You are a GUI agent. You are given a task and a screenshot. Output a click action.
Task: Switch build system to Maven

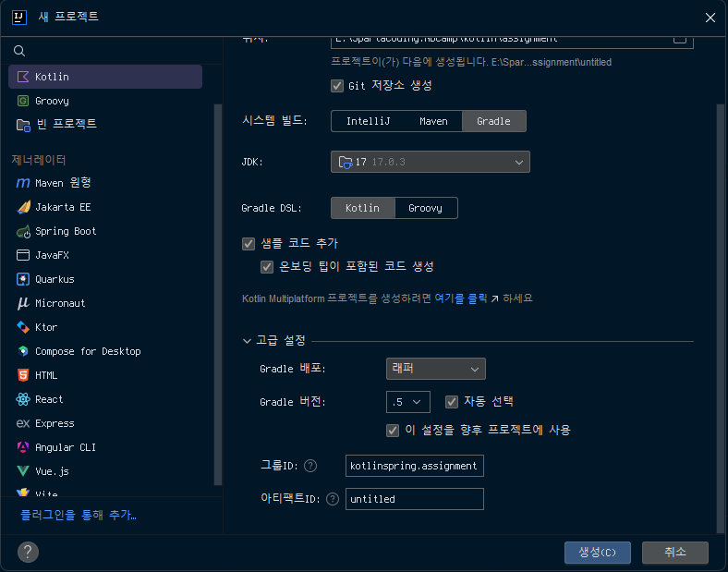pyautogui.click(x=433, y=121)
